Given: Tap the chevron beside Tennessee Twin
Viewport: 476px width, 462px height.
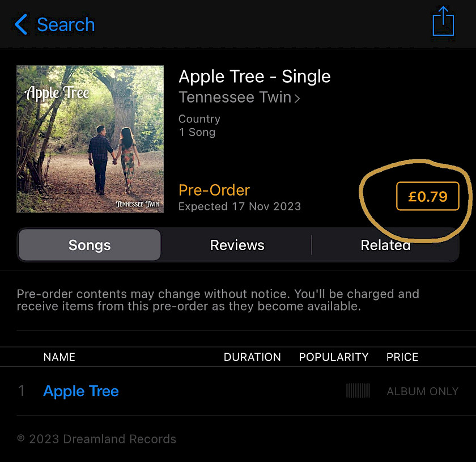Looking at the screenshot, I should pos(297,99).
